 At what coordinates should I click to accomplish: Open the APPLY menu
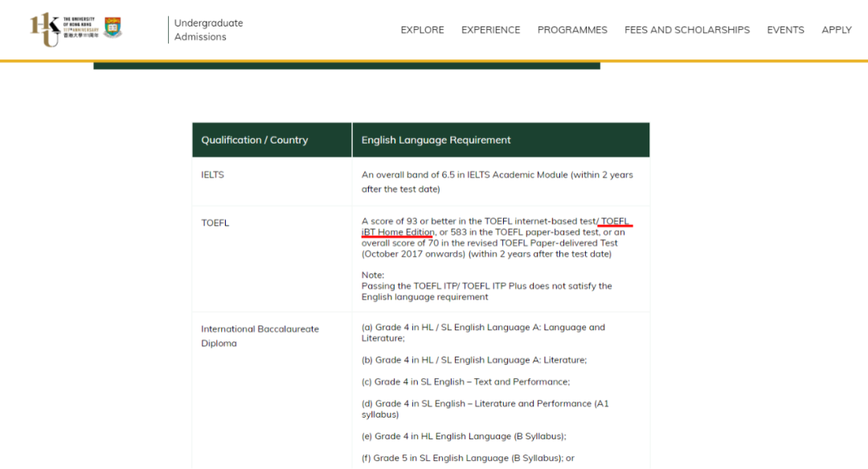[837, 30]
